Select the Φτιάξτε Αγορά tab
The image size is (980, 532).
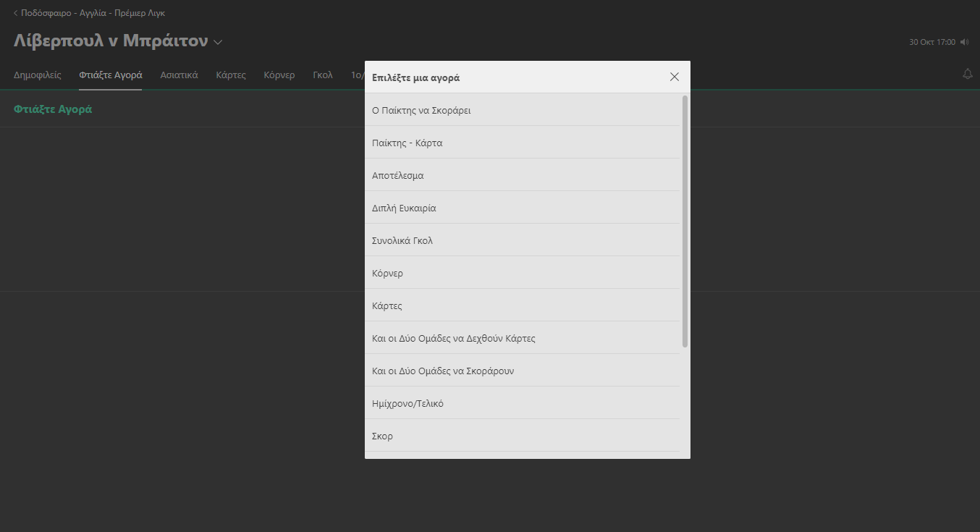tap(111, 75)
